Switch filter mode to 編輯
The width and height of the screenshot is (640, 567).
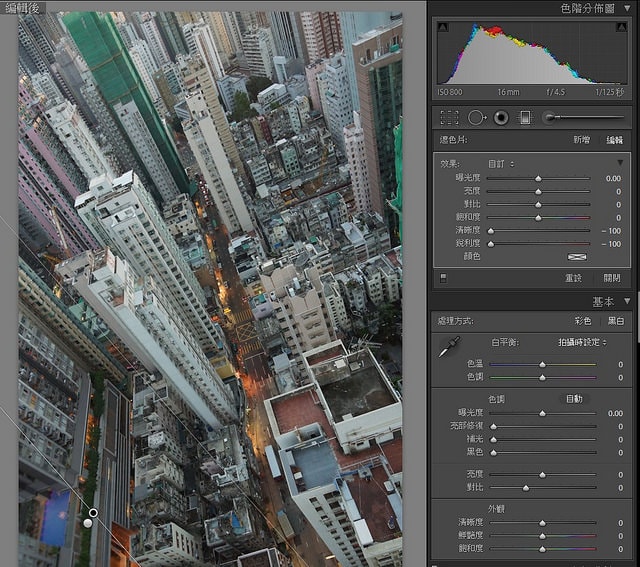614,140
